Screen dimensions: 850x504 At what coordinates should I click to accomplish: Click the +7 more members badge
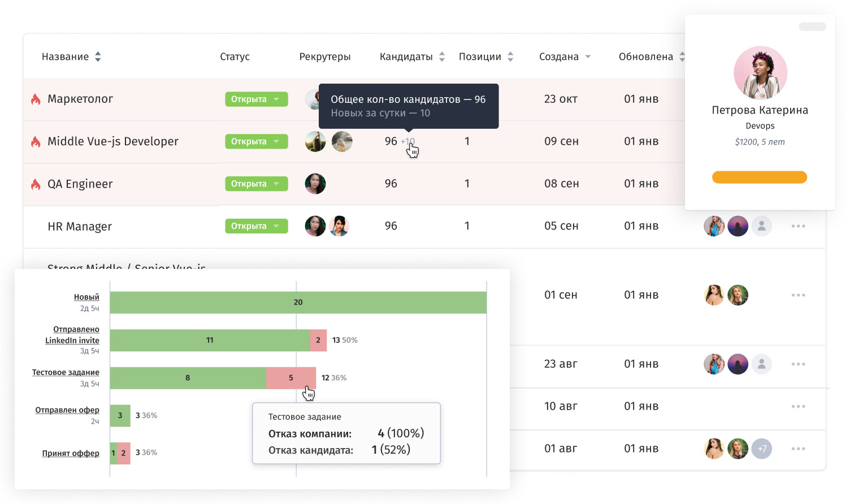pos(762,449)
